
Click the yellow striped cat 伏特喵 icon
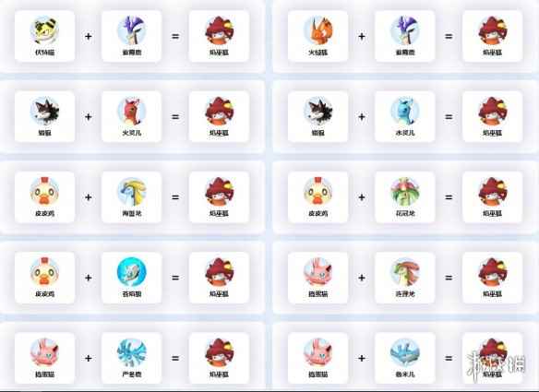point(44,30)
